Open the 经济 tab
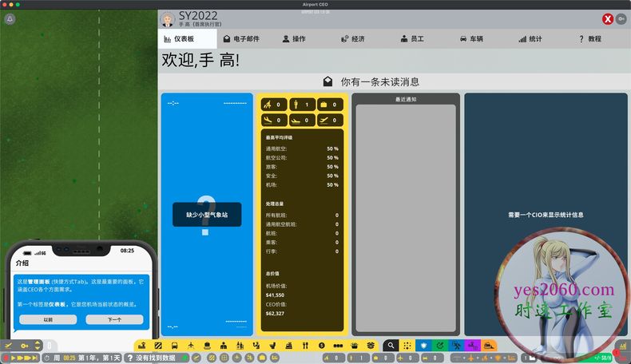The height and width of the screenshot is (364, 631). (x=352, y=39)
